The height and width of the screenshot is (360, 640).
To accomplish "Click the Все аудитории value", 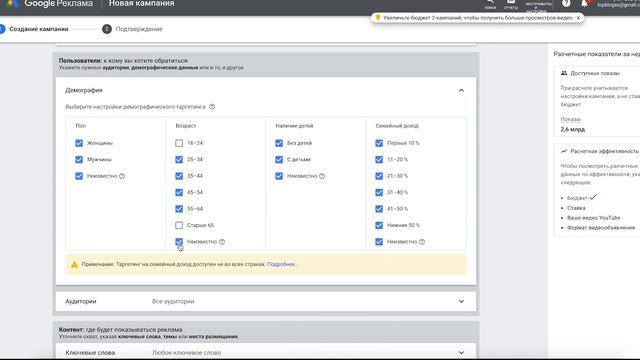I will (x=173, y=302).
